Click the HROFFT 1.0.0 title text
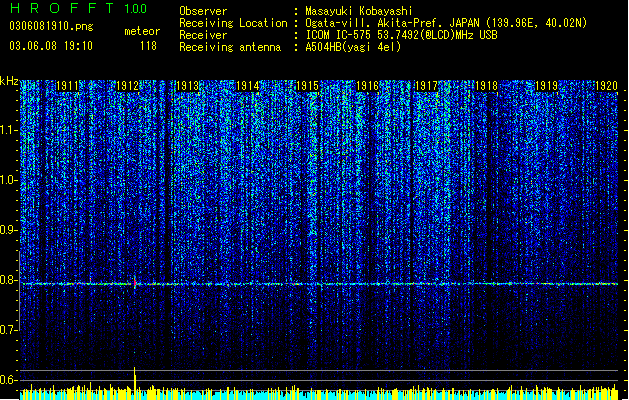This screenshot has height=400, width=629. coord(79,8)
